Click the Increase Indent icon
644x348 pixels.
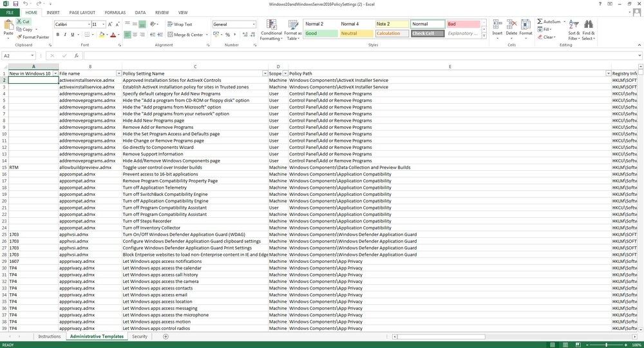point(159,35)
